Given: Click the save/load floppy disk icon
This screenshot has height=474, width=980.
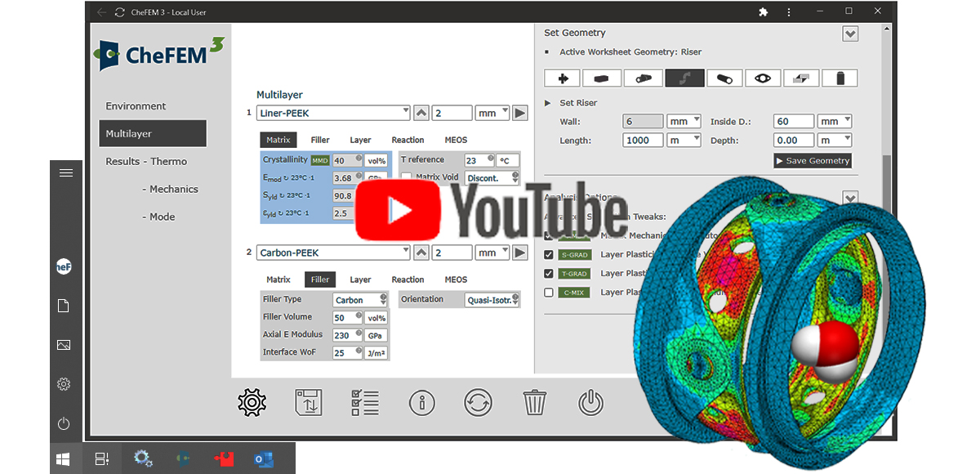Looking at the screenshot, I should click(309, 402).
